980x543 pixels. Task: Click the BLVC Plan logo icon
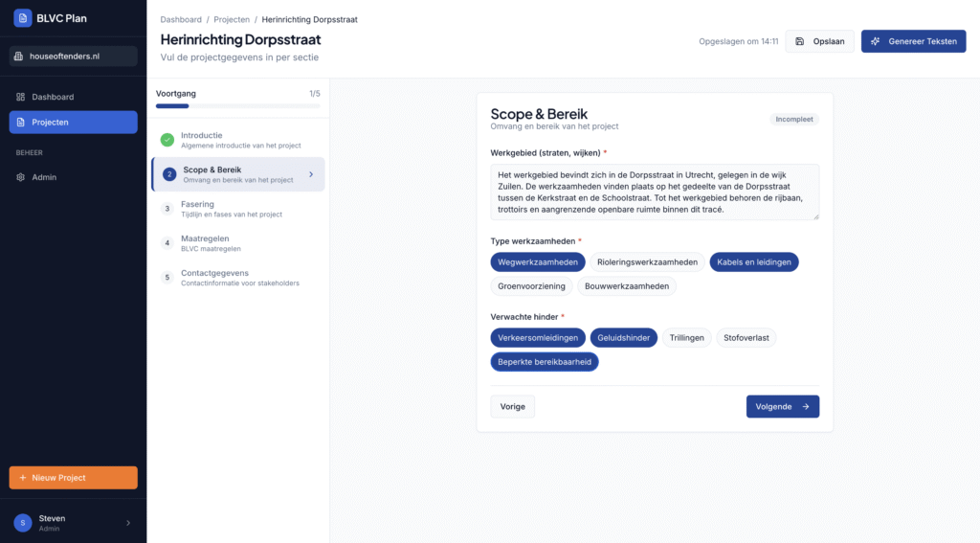click(23, 18)
